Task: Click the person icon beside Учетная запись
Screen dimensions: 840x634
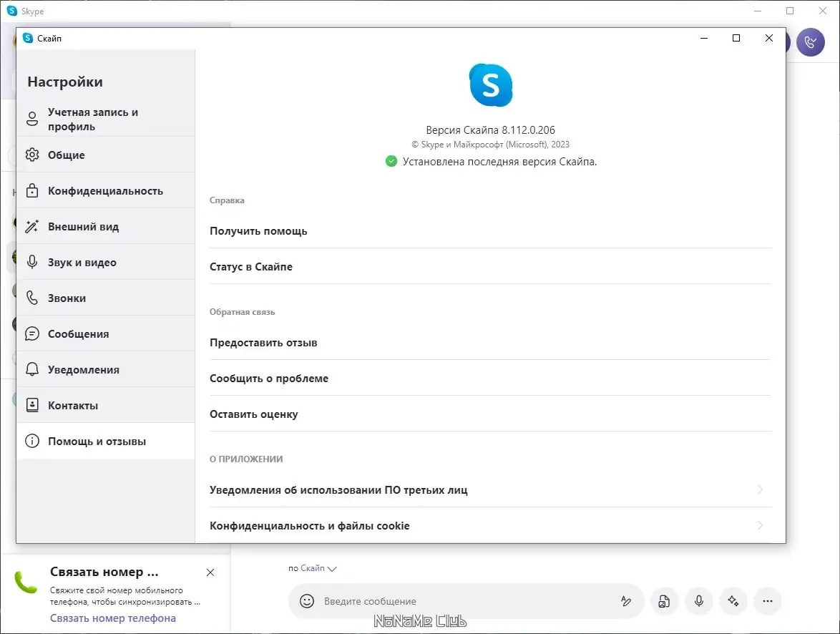Action: (32, 119)
